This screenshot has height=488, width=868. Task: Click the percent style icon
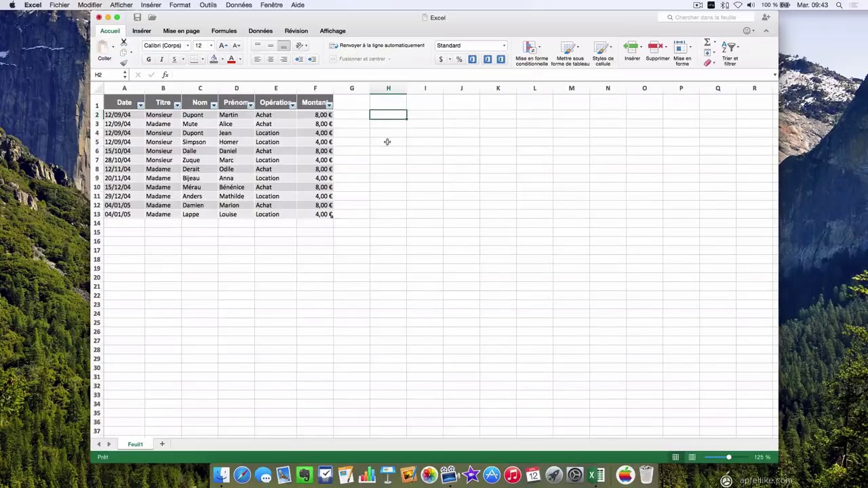point(459,59)
